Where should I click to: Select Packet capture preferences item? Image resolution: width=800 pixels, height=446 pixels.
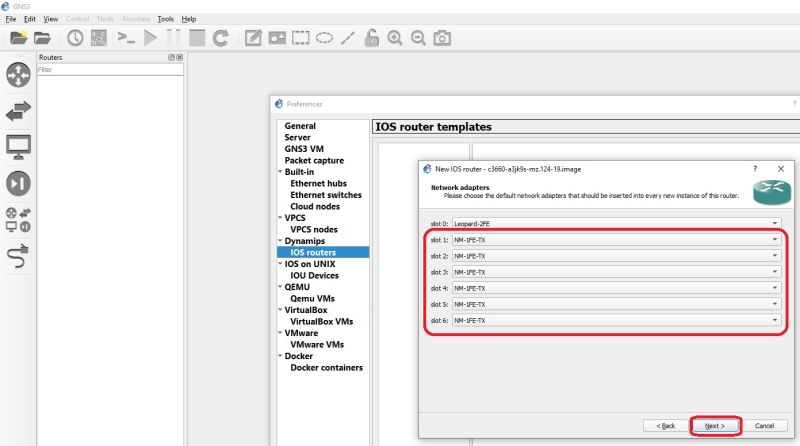coord(314,160)
